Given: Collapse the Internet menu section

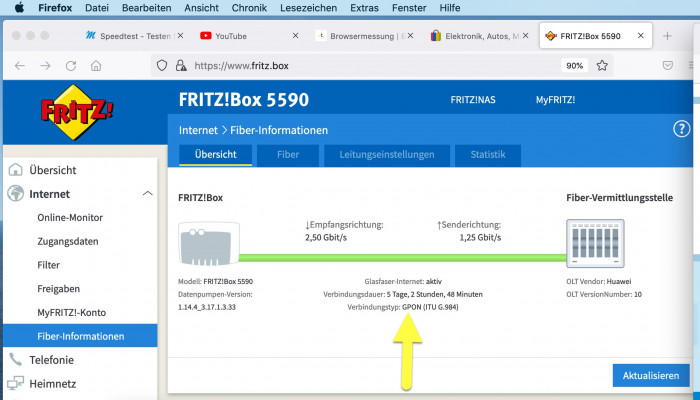Looking at the screenshot, I should [x=148, y=193].
